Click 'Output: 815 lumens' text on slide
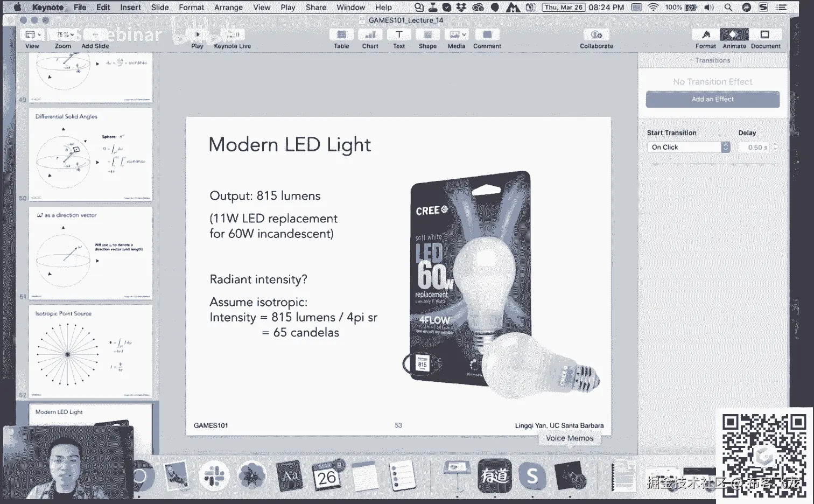 click(265, 196)
